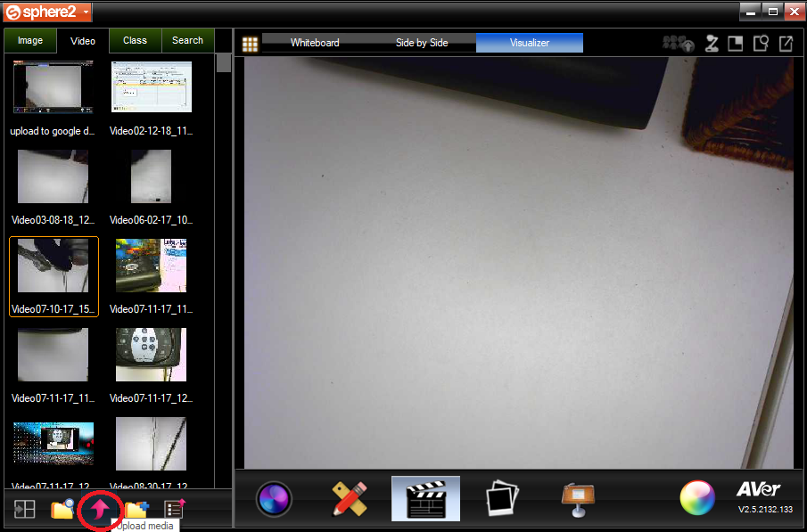Open the stacked photos snapshot icon

(501, 498)
